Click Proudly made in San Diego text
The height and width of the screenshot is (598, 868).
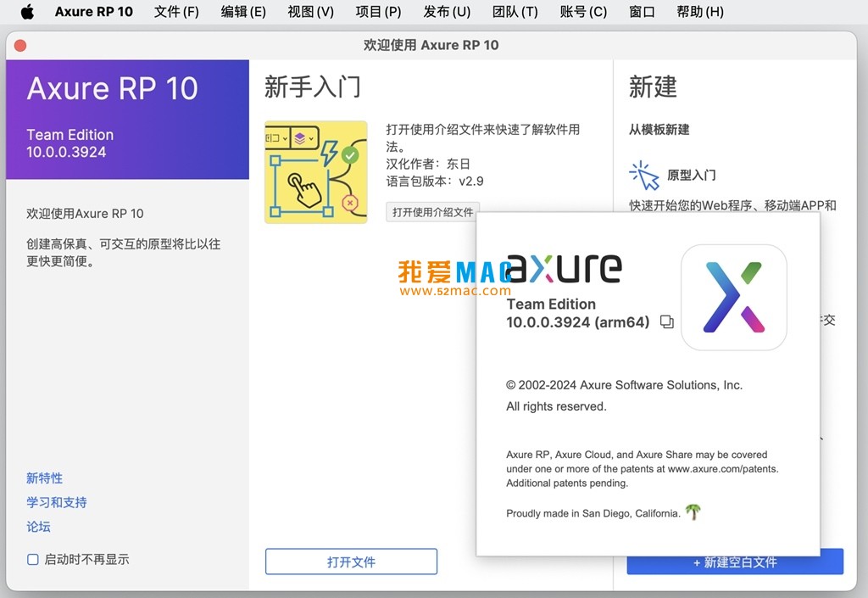coord(593,513)
